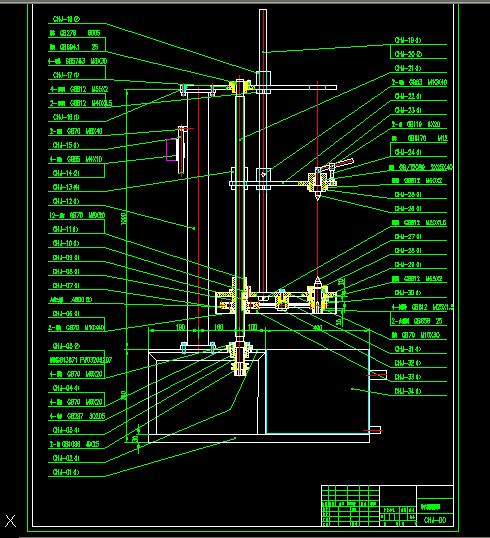Image resolution: width=490 pixels, height=538 pixels.
Task: Select the CHJ-14 part callout label
Action: (x=66, y=173)
